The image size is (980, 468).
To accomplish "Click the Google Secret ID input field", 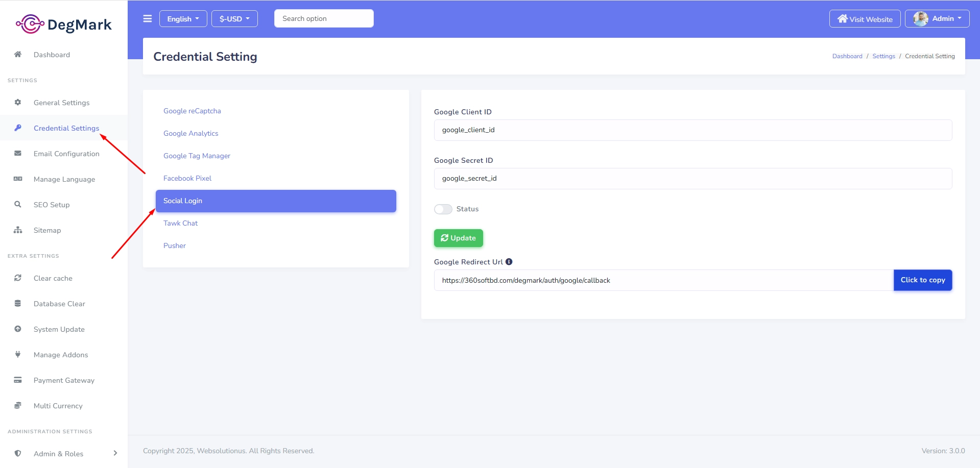I will pos(693,179).
